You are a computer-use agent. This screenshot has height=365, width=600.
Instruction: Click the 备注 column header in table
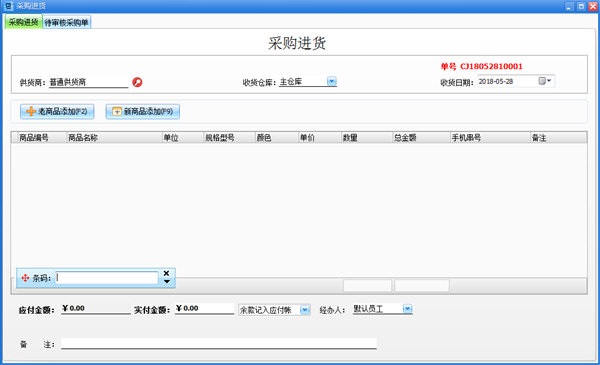[558, 138]
